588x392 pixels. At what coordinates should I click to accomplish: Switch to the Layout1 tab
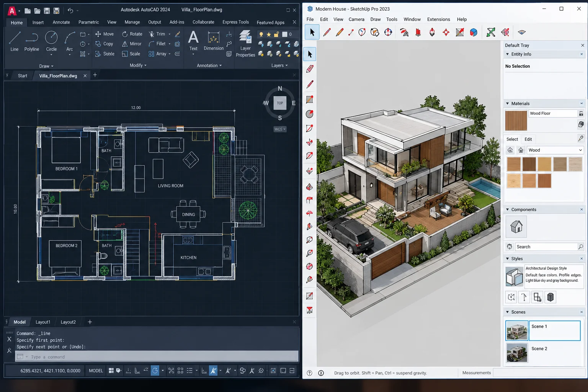pos(43,322)
